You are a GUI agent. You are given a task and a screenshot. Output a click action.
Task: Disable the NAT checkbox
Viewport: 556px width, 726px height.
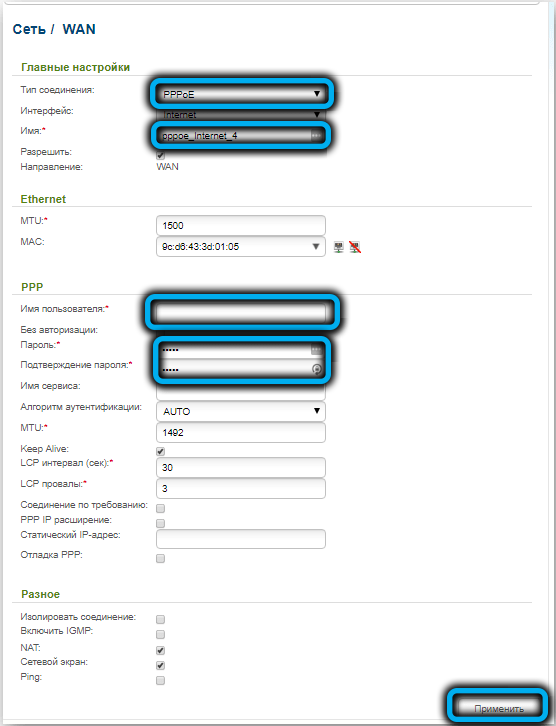161,650
